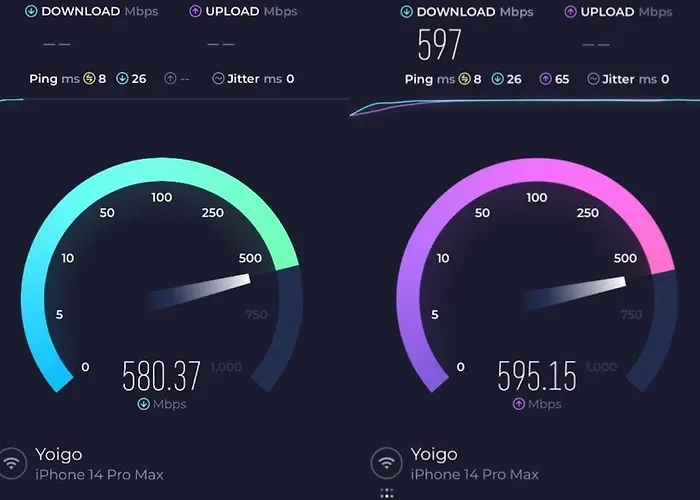
Task: Click the upload arrow icon in left panel header
Action: [195, 11]
